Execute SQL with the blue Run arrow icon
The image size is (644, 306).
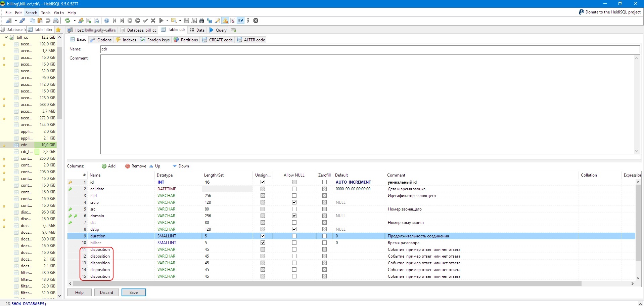point(161,21)
